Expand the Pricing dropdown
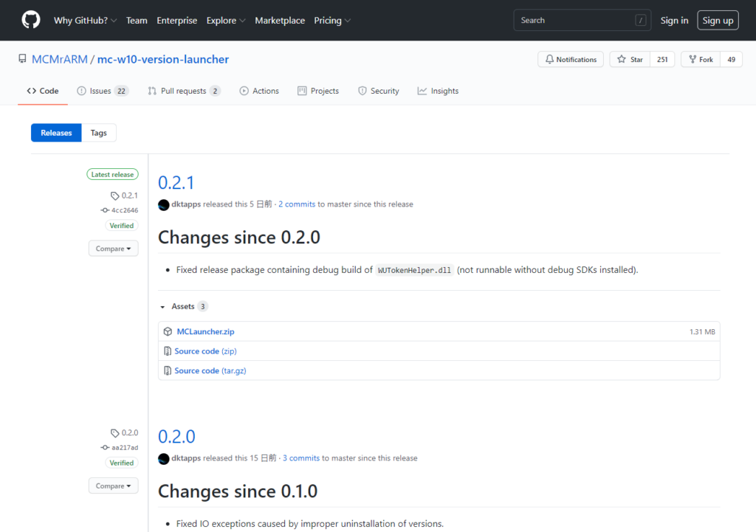756x532 pixels. click(332, 20)
